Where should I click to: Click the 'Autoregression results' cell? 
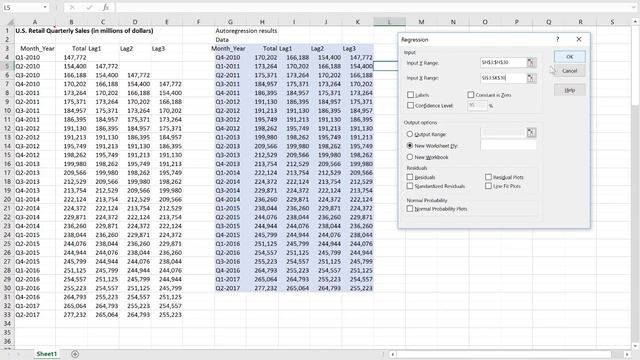click(x=246, y=31)
